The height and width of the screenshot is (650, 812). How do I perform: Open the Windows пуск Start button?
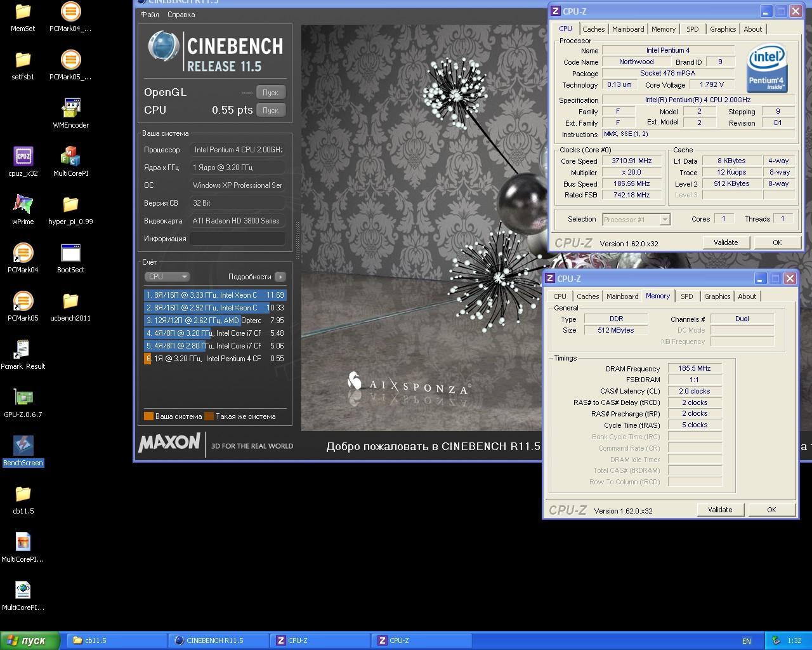[30, 640]
